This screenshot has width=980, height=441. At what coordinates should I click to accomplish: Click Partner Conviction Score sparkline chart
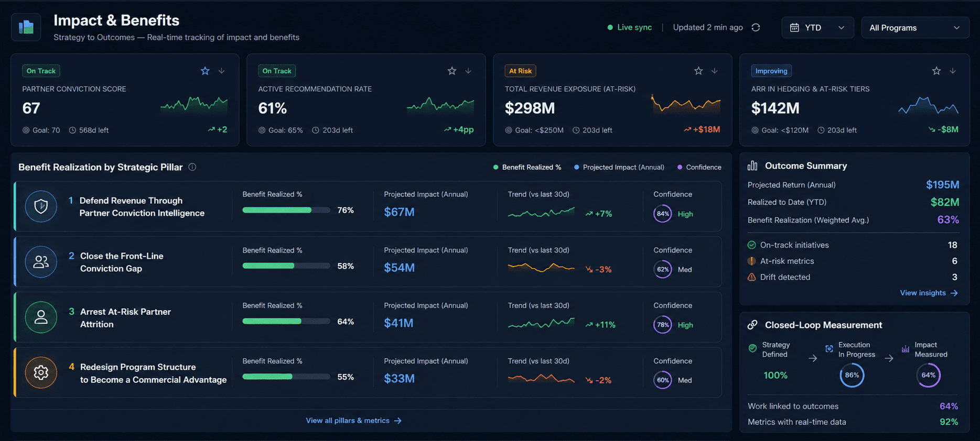[194, 104]
